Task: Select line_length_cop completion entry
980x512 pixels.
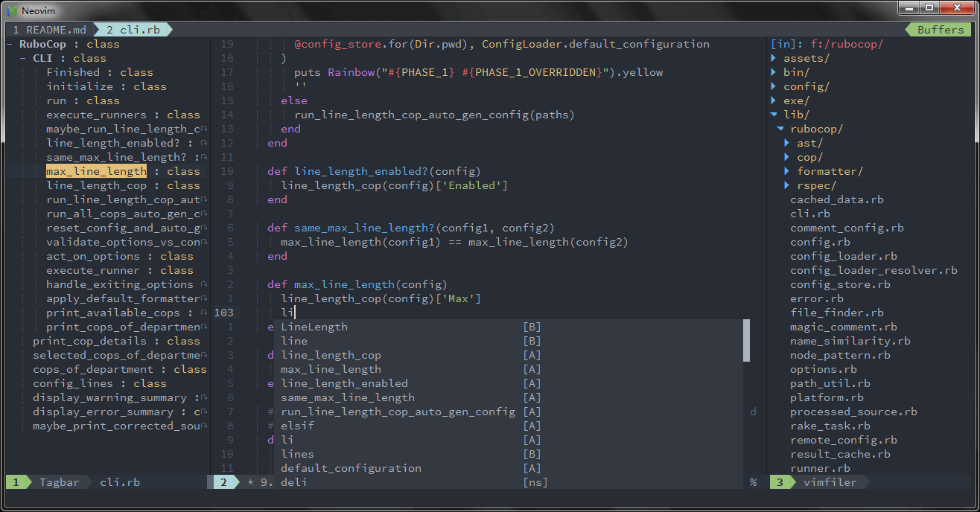Action: point(509,355)
